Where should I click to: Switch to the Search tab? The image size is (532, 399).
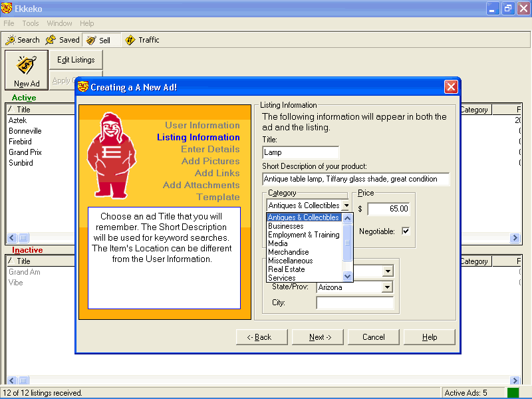23,40
